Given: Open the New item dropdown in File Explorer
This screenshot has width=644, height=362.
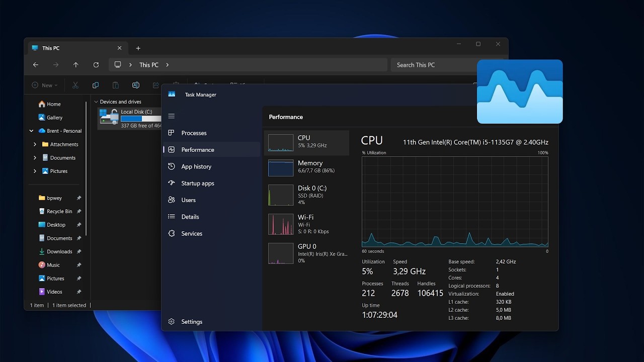Looking at the screenshot, I should click(x=45, y=85).
